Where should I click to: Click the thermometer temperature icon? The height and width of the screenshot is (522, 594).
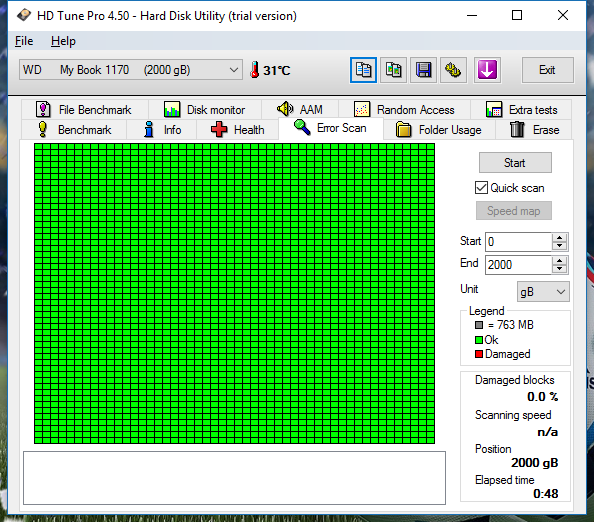255,70
